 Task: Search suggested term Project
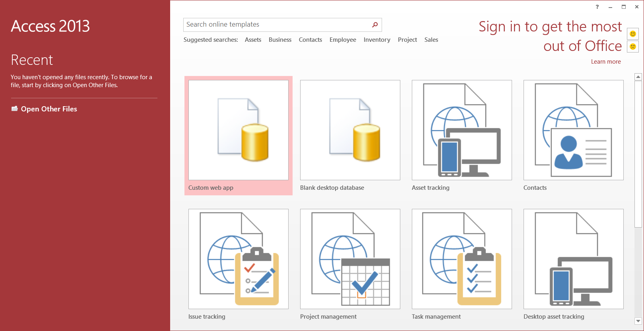pyautogui.click(x=407, y=40)
